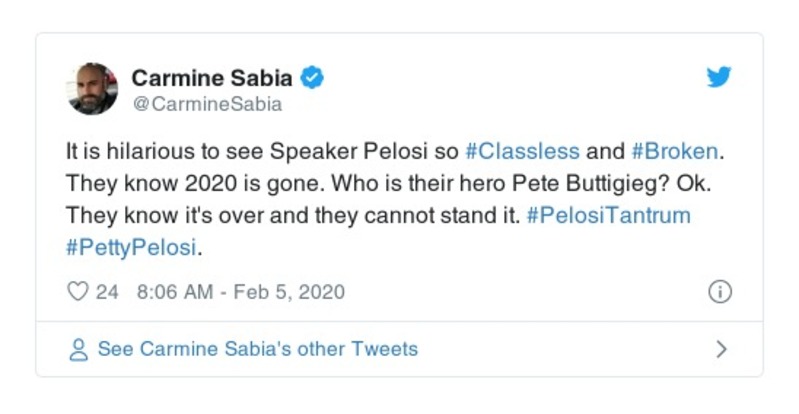See Carmine Sabia's other Tweets
The height and width of the screenshot is (414, 799).
pos(257,350)
